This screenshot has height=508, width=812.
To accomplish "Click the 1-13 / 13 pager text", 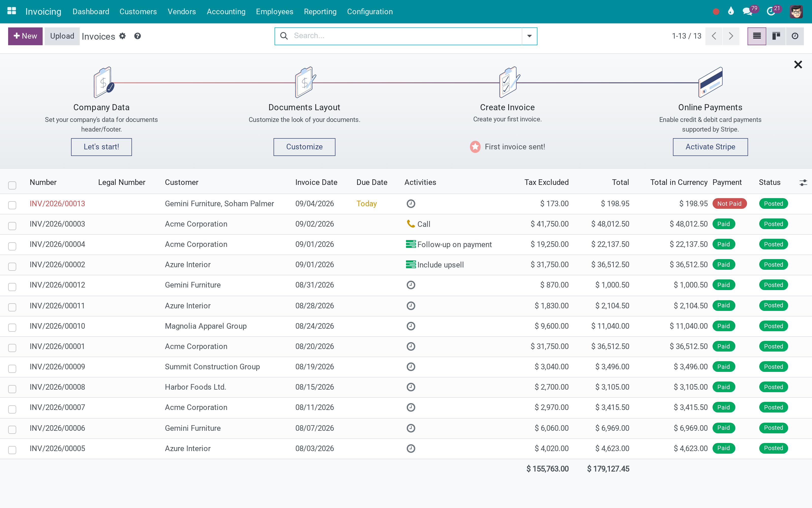I will (x=686, y=36).
